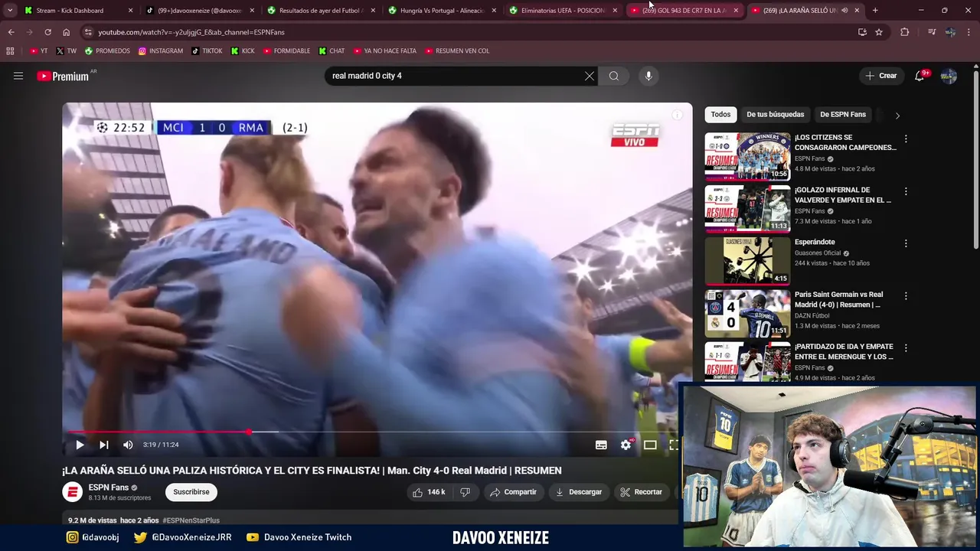The width and height of the screenshot is (980, 551).
Task: Like the video with 146 k likes
Action: pos(429,492)
